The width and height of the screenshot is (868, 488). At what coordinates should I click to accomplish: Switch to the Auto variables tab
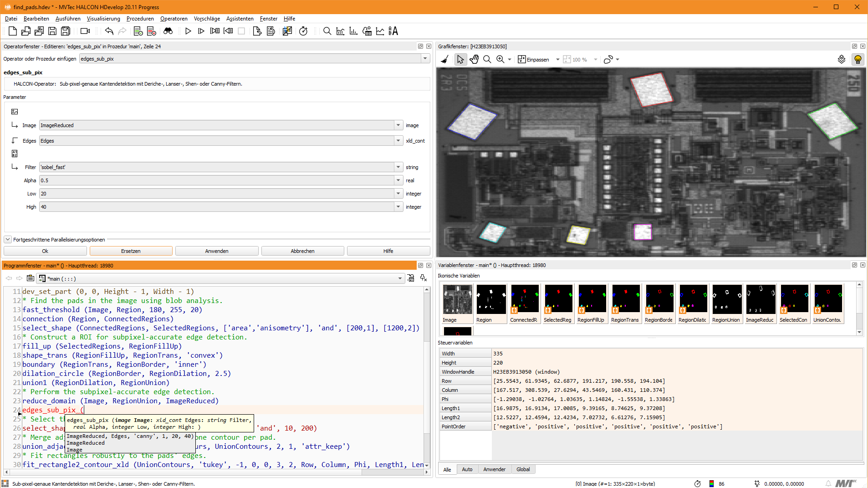467,469
